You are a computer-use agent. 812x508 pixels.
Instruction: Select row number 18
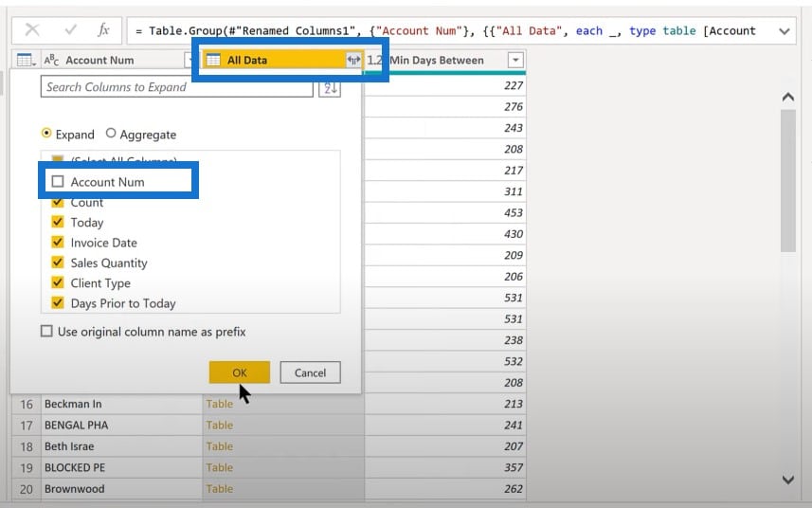coord(27,446)
